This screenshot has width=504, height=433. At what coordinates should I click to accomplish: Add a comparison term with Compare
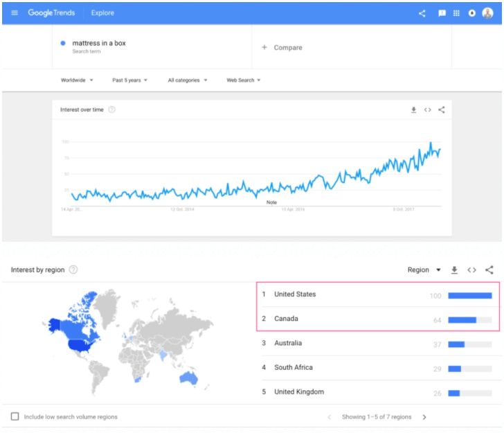tap(288, 48)
